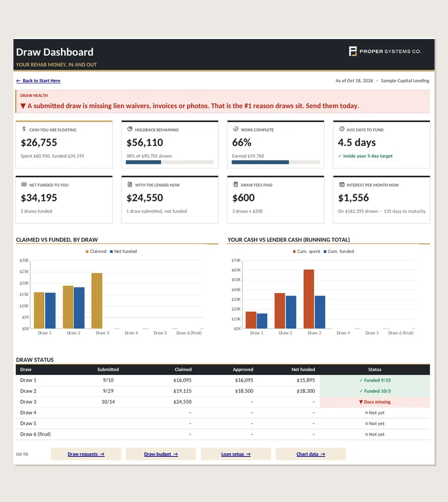Open the Chart data link

(311, 454)
